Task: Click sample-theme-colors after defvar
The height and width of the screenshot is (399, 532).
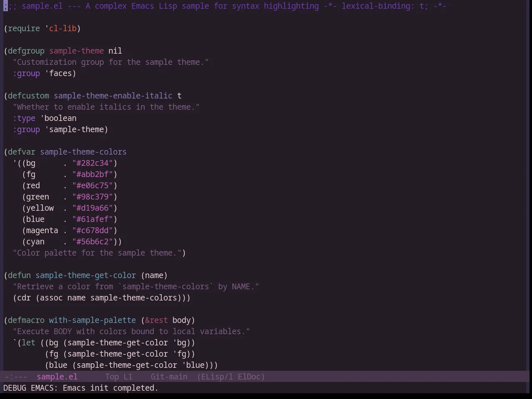Action: point(83,152)
